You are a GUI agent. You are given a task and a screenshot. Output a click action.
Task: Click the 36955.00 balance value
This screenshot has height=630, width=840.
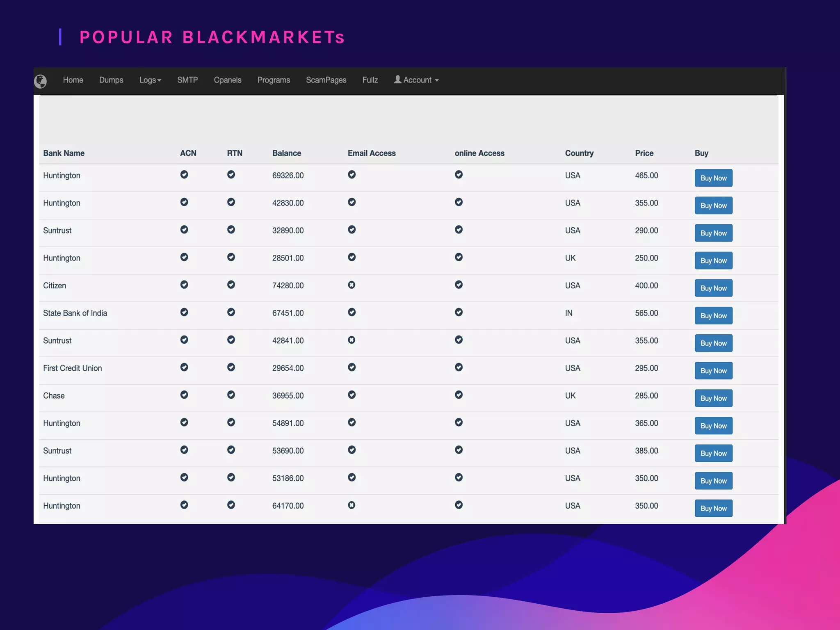[x=288, y=395]
